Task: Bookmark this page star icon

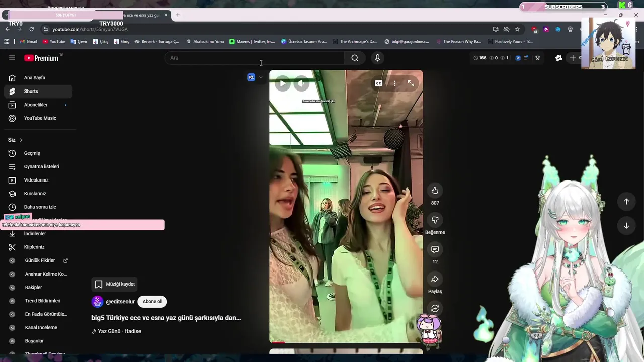Action: pyautogui.click(x=517, y=29)
